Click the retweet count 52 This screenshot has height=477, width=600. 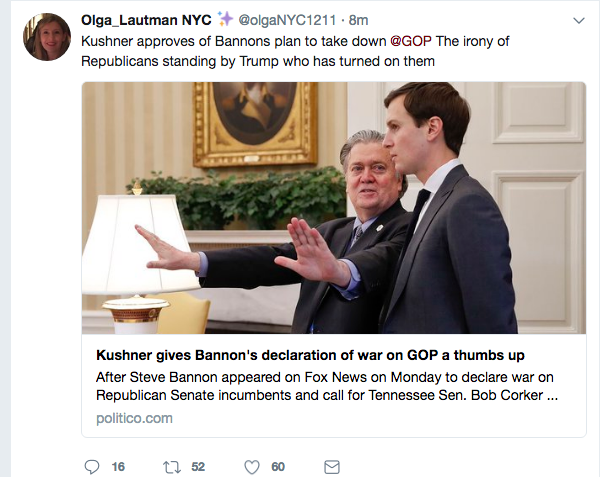tap(198, 467)
